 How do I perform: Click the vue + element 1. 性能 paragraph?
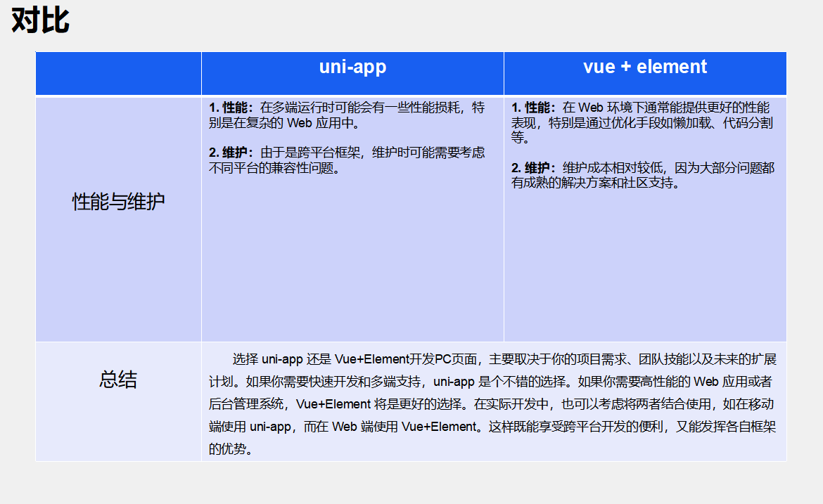(642, 123)
